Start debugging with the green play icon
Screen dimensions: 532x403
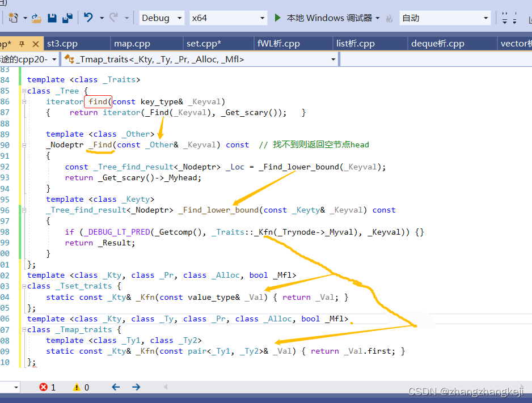(277, 18)
